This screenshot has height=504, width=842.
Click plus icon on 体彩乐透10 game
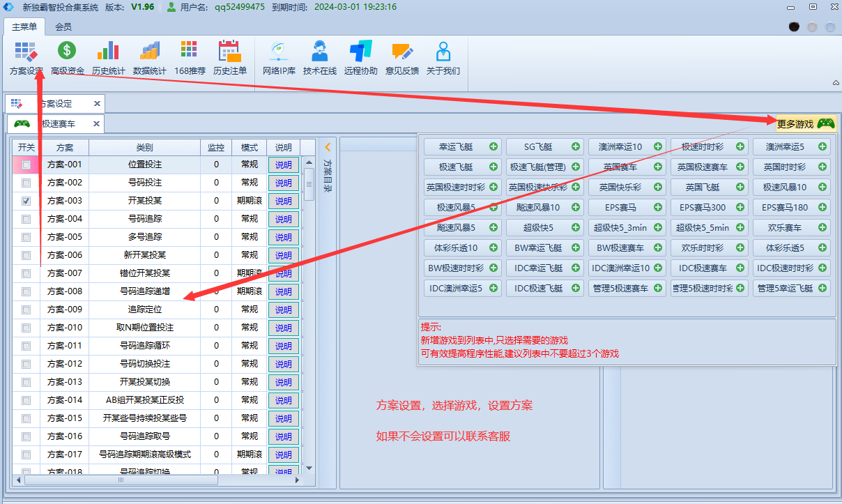click(x=493, y=247)
